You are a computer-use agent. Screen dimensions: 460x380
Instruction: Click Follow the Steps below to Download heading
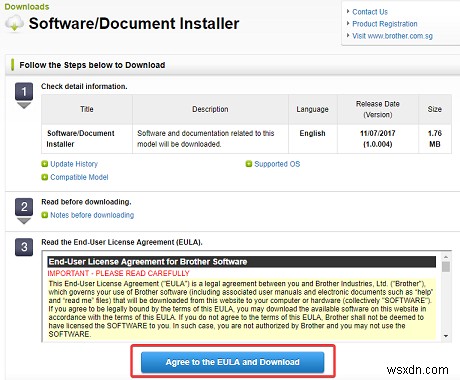point(92,65)
